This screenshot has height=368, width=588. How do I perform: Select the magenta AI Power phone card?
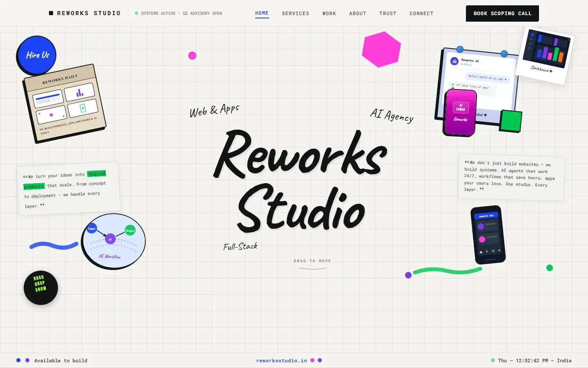click(x=461, y=112)
